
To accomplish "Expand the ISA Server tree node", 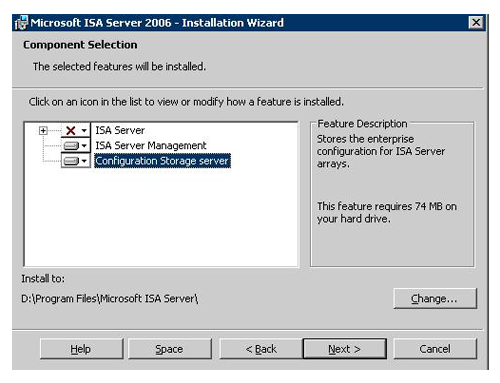I will coord(43,130).
